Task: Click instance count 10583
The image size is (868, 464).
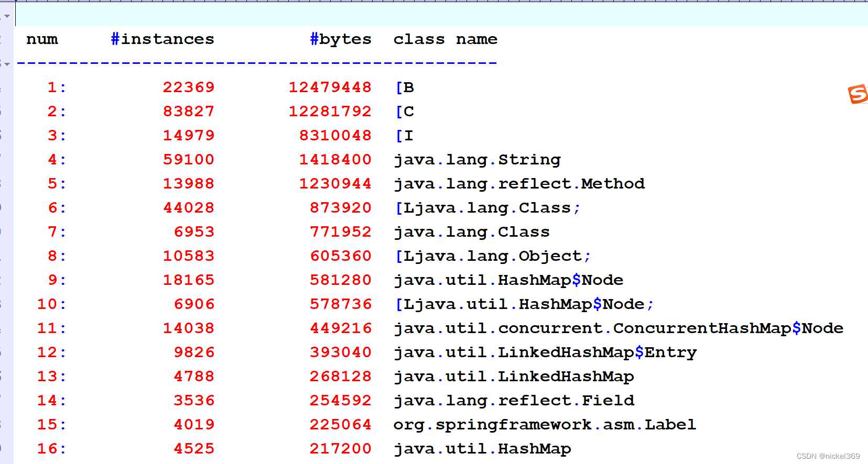Action: [189, 256]
